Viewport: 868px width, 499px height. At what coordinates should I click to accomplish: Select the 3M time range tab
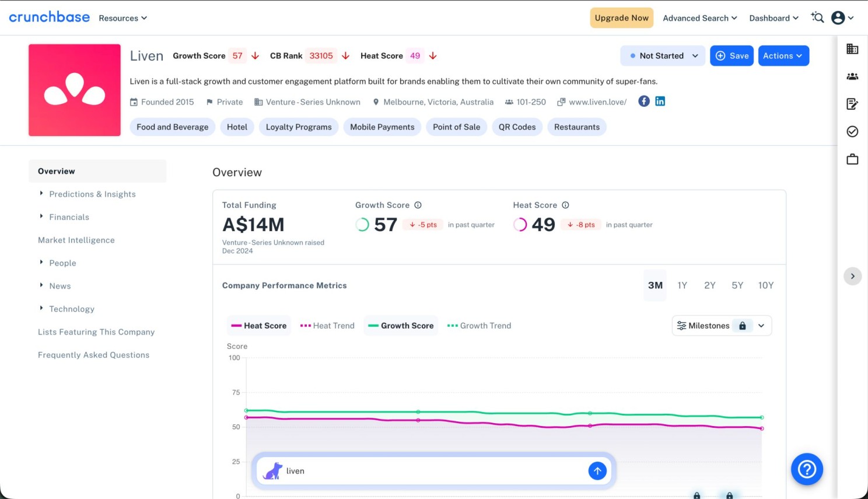point(655,285)
